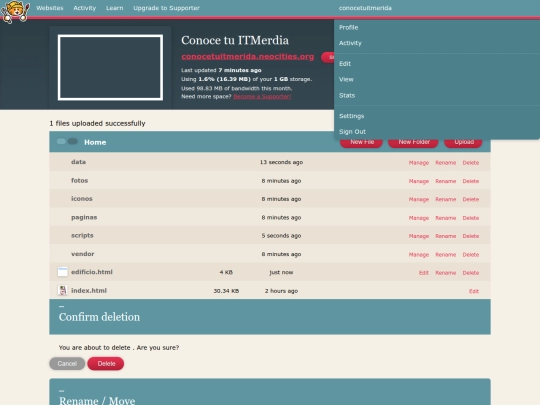
Task: Open the scripts folder
Action: (x=82, y=236)
